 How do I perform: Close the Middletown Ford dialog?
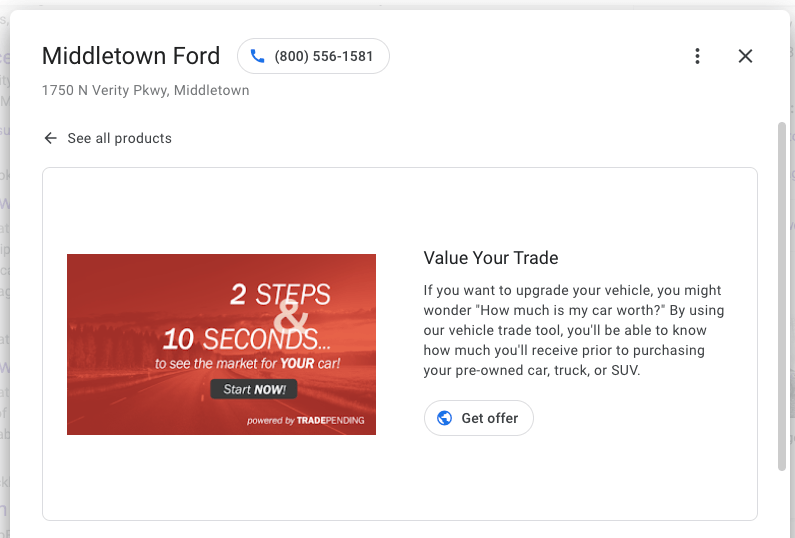745,57
